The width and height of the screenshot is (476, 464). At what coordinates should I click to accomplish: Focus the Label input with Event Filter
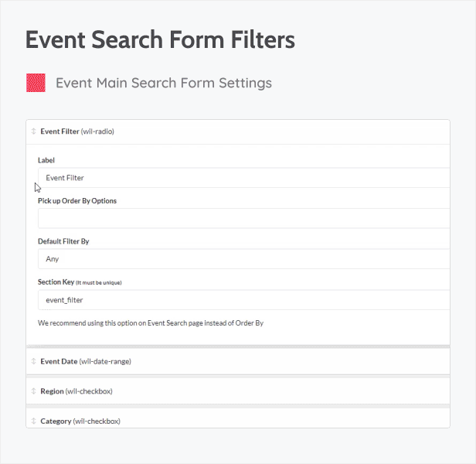click(x=243, y=178)
